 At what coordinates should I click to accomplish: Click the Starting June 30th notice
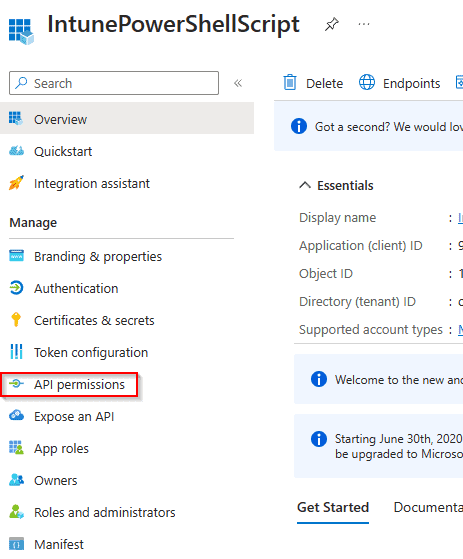[x=379, y=446]
